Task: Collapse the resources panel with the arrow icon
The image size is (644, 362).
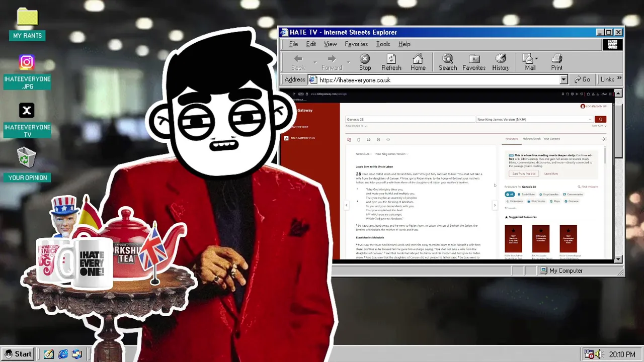Action: pyautogui.click(x=604, y=139)
